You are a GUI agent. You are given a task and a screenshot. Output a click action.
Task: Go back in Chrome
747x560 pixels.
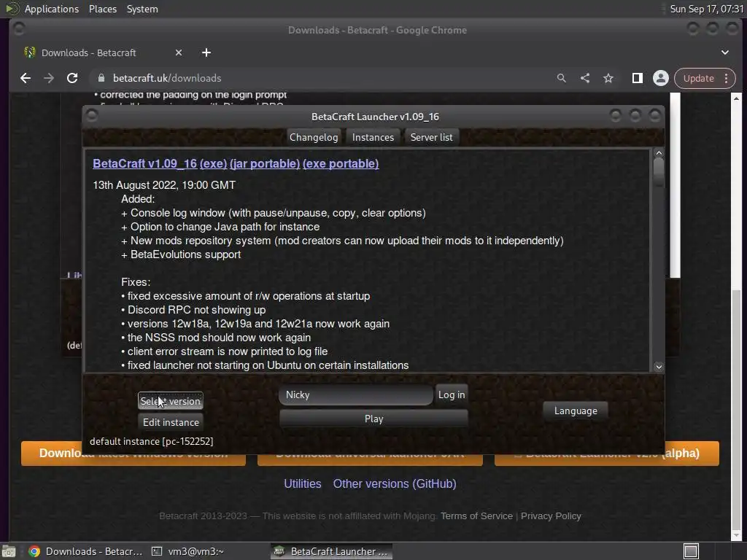[x=26, y=78]
